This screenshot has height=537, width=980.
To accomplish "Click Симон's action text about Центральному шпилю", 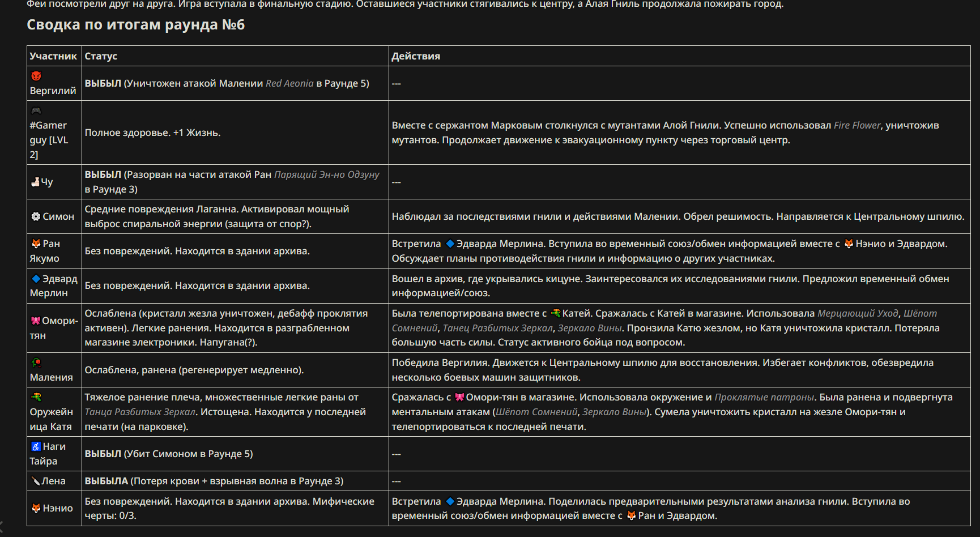I will 678,216.
